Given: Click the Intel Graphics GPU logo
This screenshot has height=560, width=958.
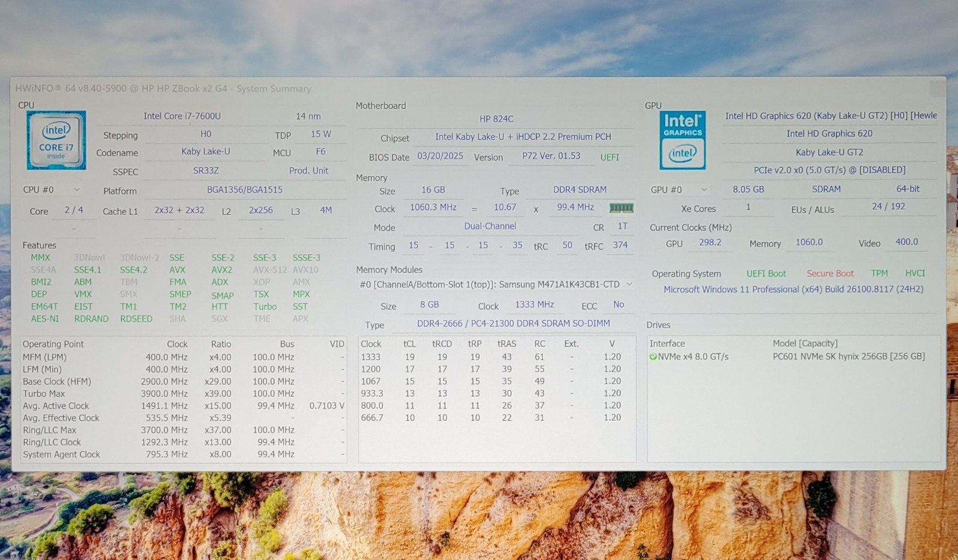Looking at the screenshot, I should [683, 140].
